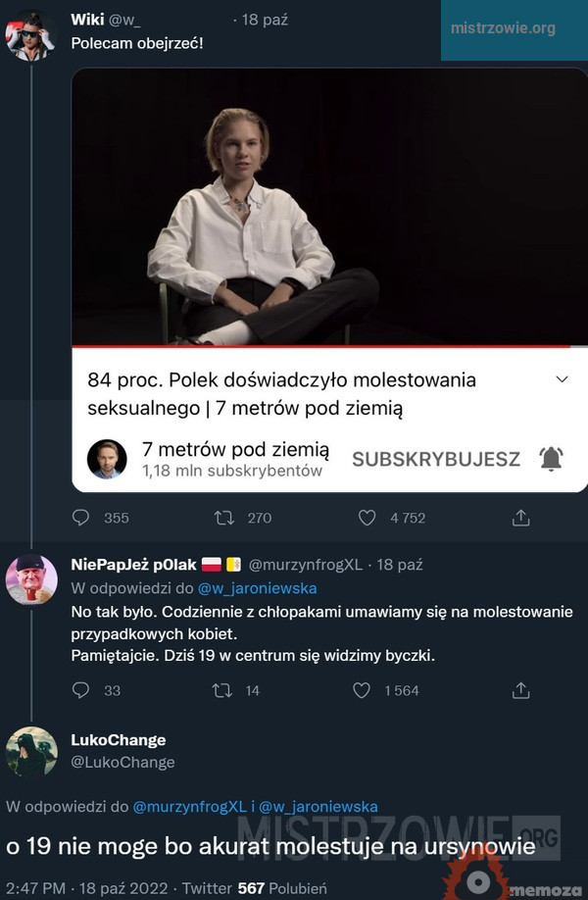The height and width of the screenshot is (900, 588).
Task: Toggle the YouTube notification bell
Action: pos(552,459)
